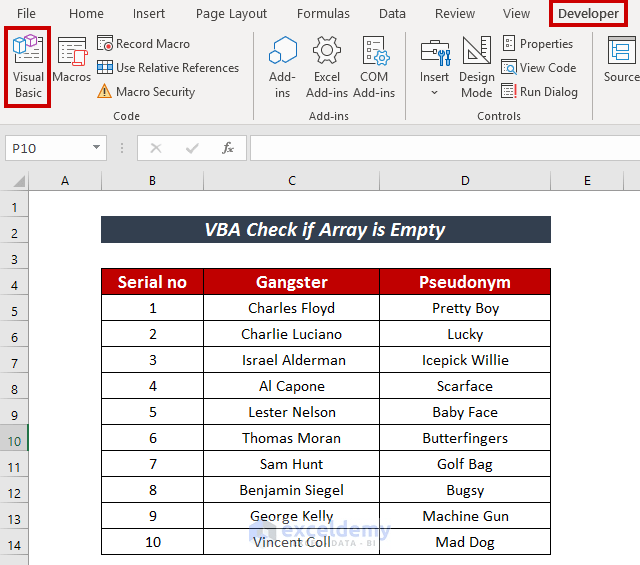Click the formula bar Enter checkmark
Image resolution: width=640 pixels, height=565 pixels.
pos(192,148)
